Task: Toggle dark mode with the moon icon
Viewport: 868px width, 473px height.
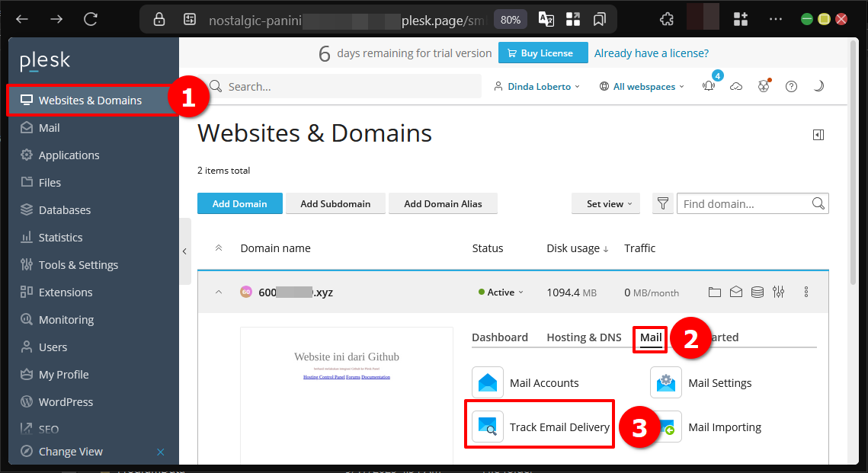Action: point(818,86)
